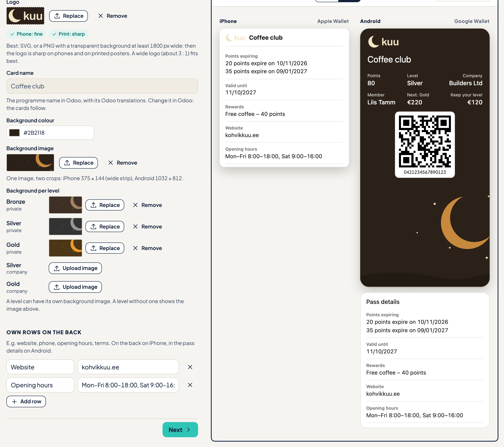Delete the Opening hours row with X
The width and height of the screenshot is (504, 447).
click(190, 385)
